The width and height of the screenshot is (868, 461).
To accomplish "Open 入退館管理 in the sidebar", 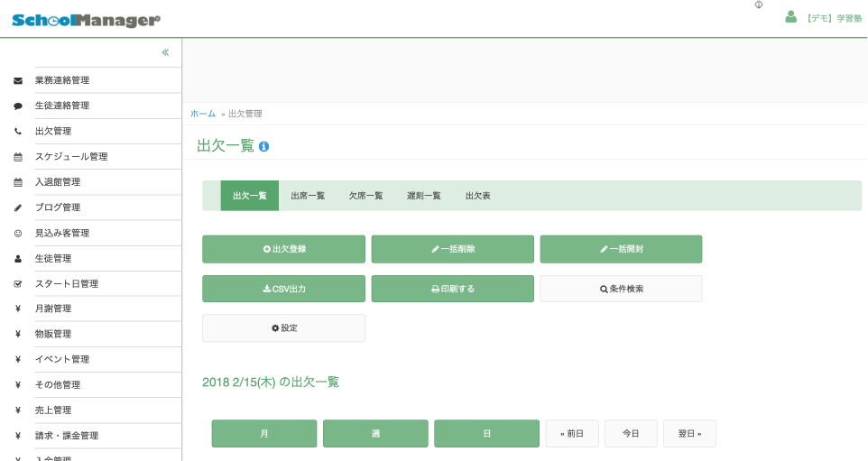I will pos(58,182).
